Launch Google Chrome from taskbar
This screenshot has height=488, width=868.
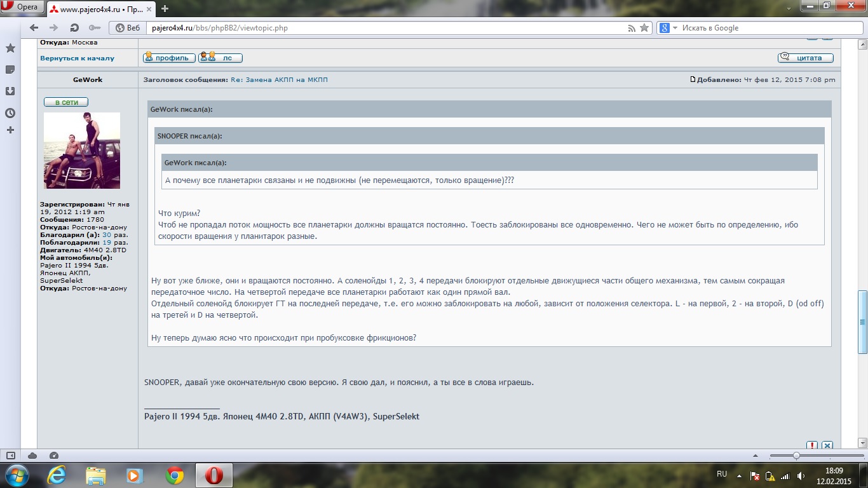click(174, 475)
